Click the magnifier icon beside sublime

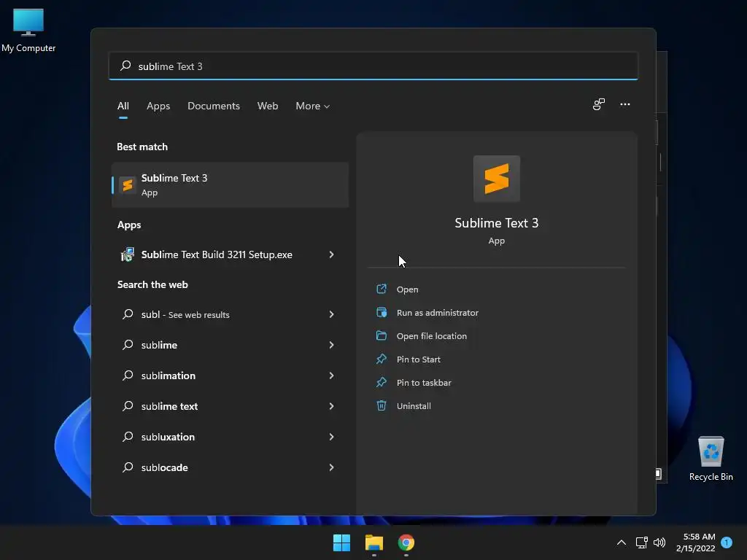[128, 345]
